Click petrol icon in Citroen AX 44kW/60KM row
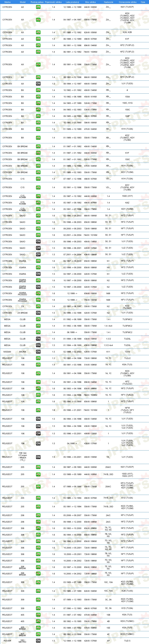Screen dimensions: 149x644 (x=38, y=7)
